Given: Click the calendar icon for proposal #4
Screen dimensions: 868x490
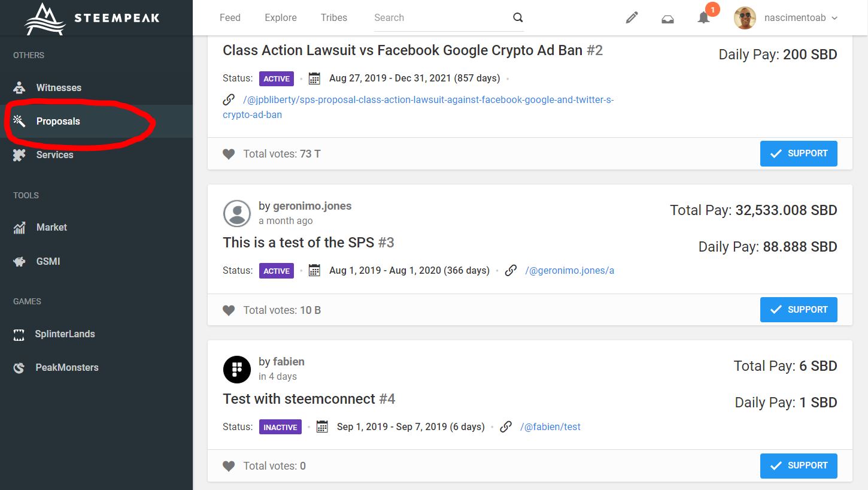Looking at the screenshot, I should pyautogui.click(x=322, y=427).
